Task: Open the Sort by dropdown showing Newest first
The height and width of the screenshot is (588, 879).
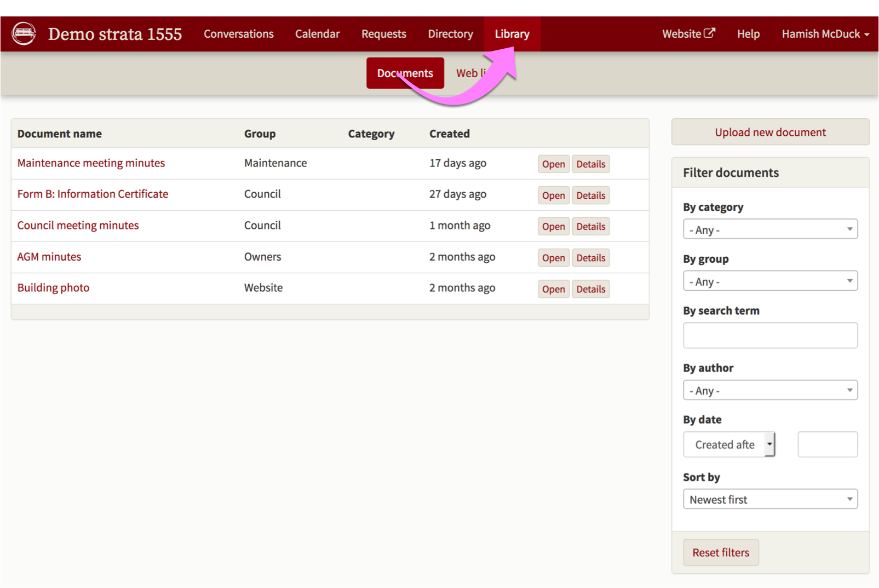Action: pos(770,499)
